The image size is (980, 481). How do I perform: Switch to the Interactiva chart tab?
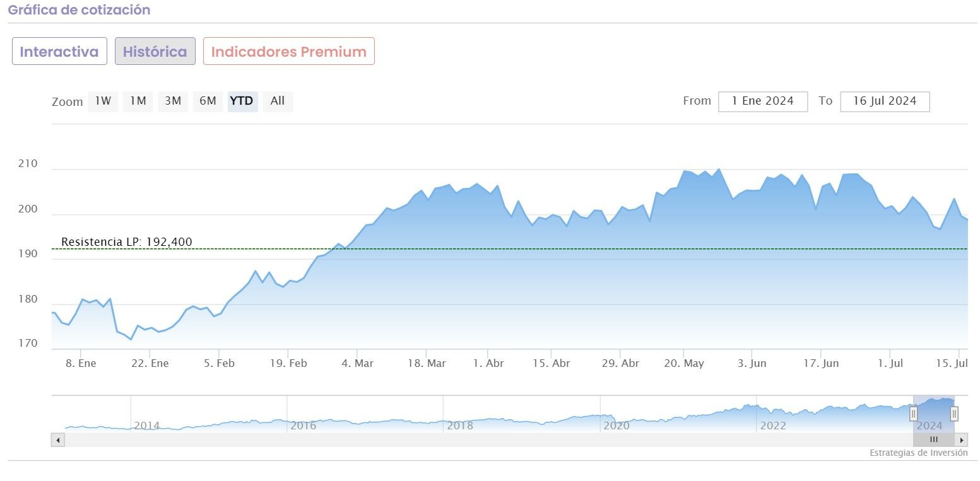point(59,51)
